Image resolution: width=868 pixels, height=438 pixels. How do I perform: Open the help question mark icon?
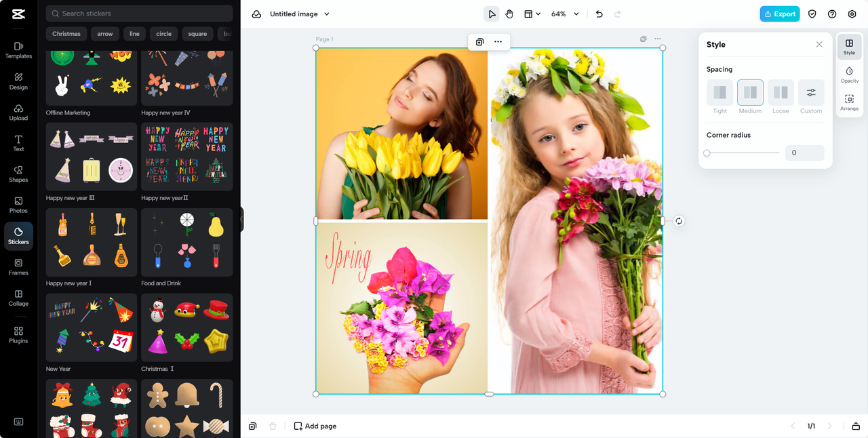[832, 14]
